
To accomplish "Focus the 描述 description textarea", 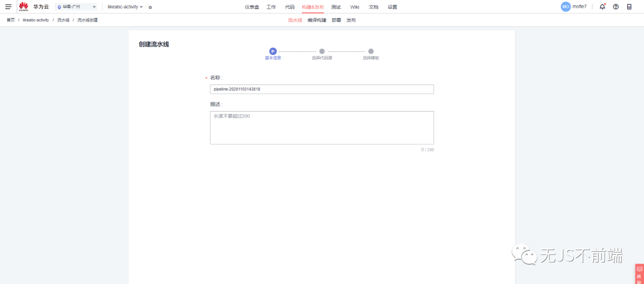I will [322, 128].
